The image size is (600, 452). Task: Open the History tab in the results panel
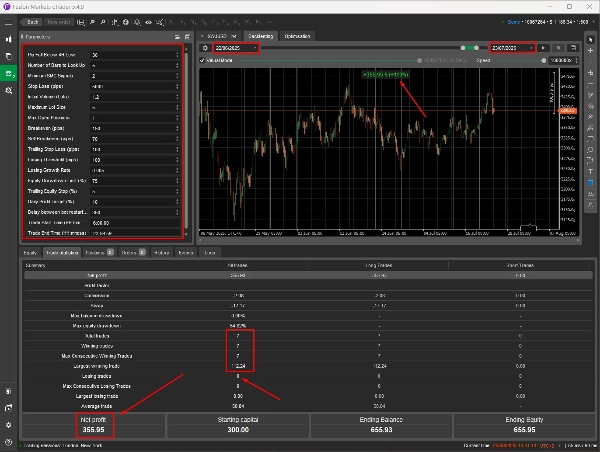[x=161, y=253]
